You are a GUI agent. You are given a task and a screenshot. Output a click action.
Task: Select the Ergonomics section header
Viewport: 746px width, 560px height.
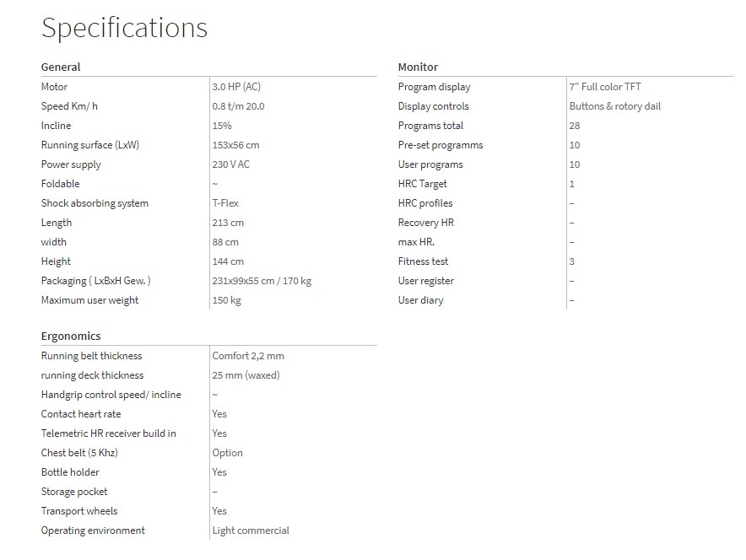(71, 336)
